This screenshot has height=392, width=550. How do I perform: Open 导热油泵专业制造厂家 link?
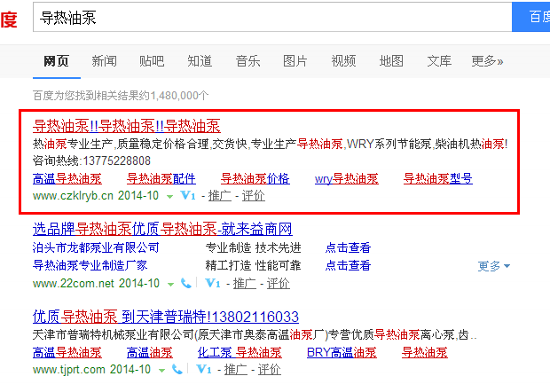click(x=90, y=265)
